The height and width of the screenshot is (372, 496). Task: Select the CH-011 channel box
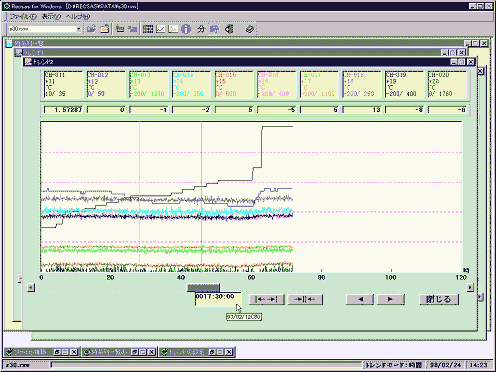pyautogui.click(x=63, y=84)
